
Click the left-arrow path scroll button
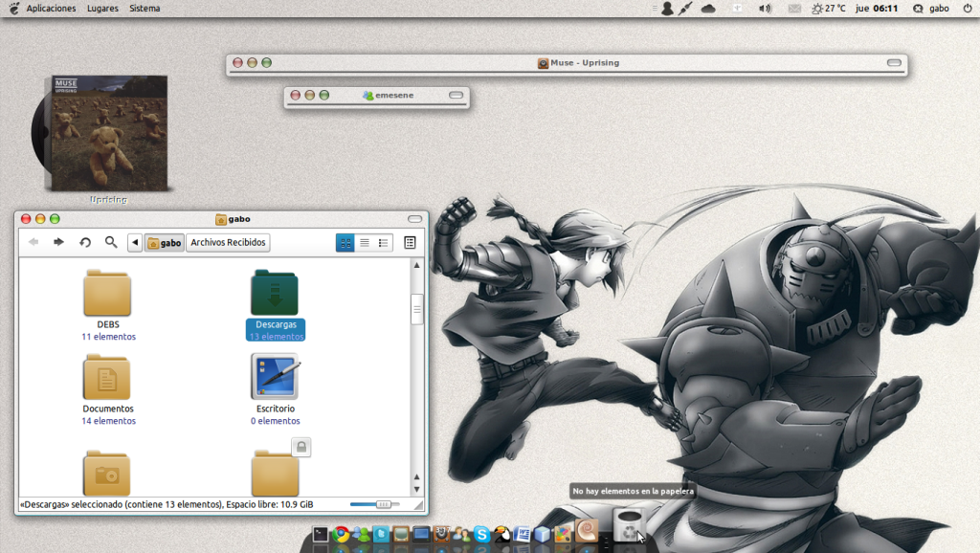(x=135, y=242)
